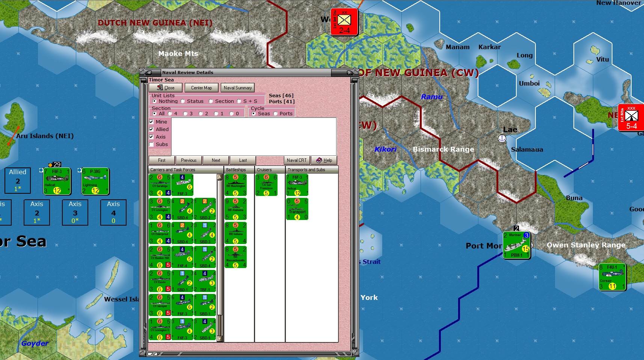Click the F4U-1 Corsair unit on the map
Image resolution: width=644 pixels, height=360 pixels.
click(612, 277)
